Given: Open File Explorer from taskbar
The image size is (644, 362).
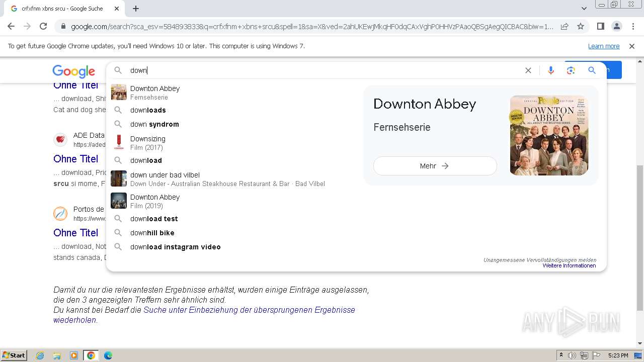Looking at the screenshot, I should coord(57,355).
